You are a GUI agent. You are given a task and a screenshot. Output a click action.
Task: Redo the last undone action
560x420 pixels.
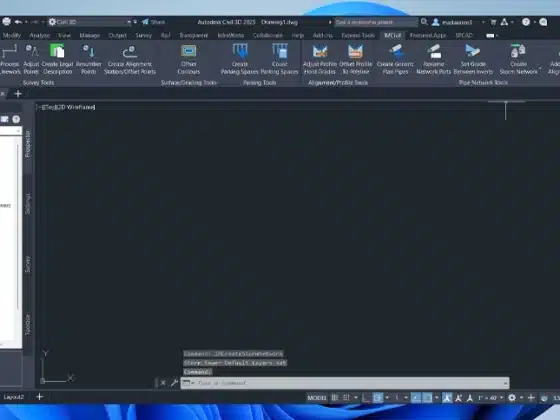click(x=34, y=22)
